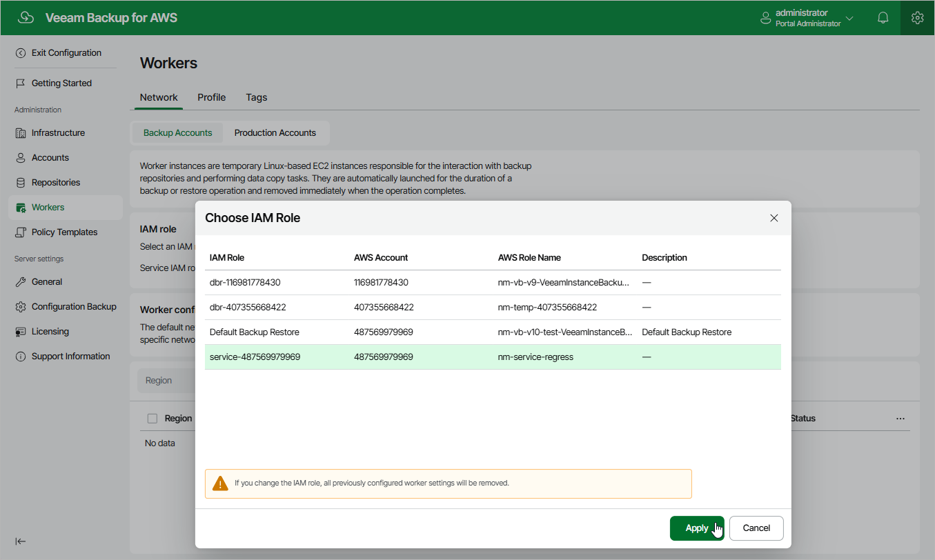Screen dimensions: 935x560
Task: Click role name nm-vb-v9-VeeamInstanceBacku...
Action: [564, 283]
